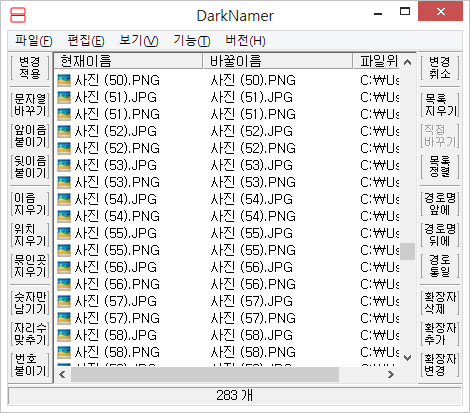Select current name 사진 (53).JPG
This screenshot has width=470, height=413.
point(115,165)
